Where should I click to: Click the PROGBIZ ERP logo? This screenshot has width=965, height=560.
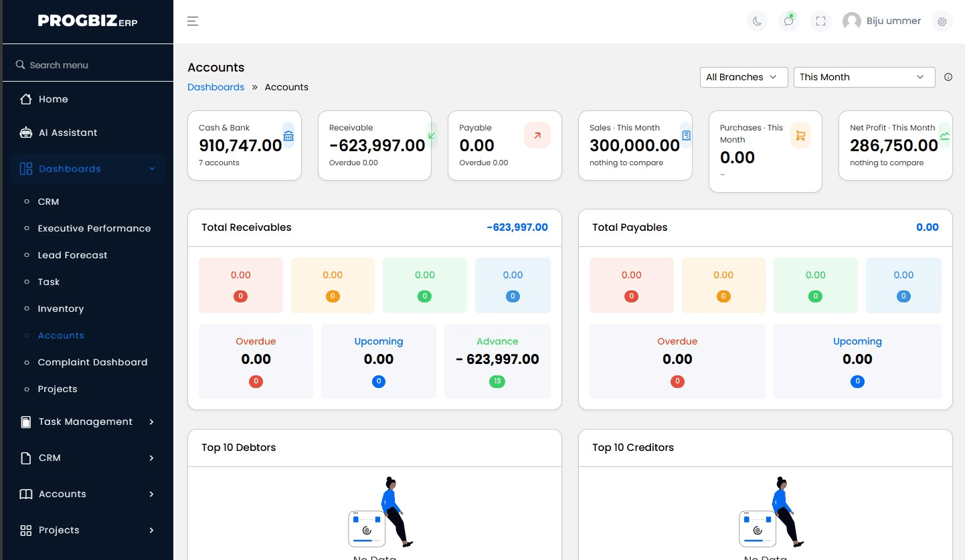pos(88,21)
